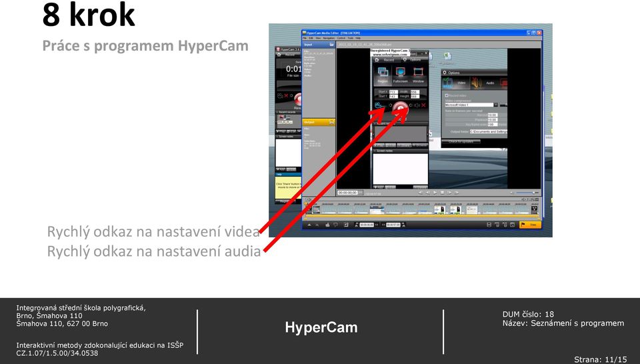Toggle the Record video checkbox in Options
Viewport: 640px width, 364px height.
pos(447,95)
